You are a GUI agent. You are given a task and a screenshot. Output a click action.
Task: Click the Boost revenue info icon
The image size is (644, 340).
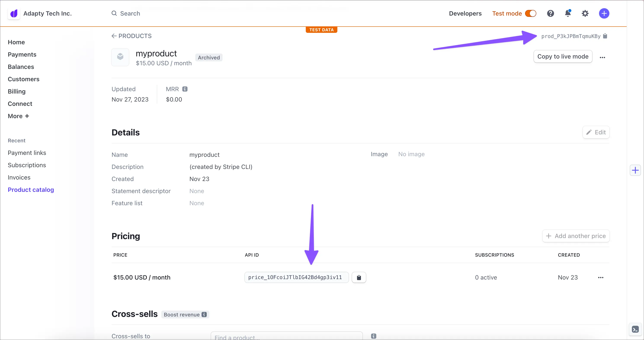pos(204,315)
